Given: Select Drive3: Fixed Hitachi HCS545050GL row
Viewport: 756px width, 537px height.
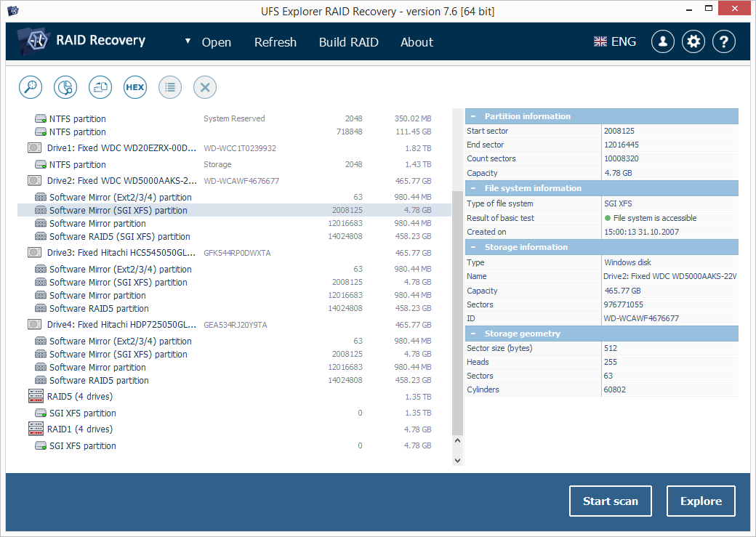Looking at the screenshot, I should [234, 253].
